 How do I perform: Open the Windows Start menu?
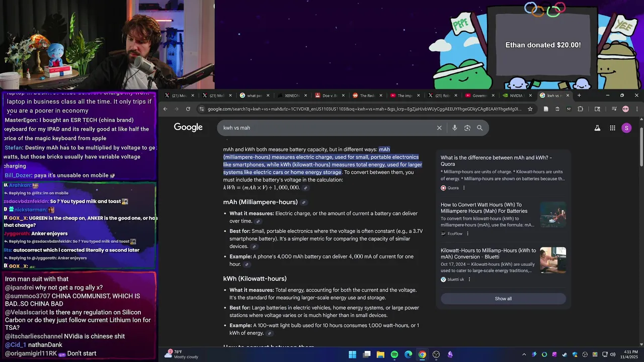(353, 354)
